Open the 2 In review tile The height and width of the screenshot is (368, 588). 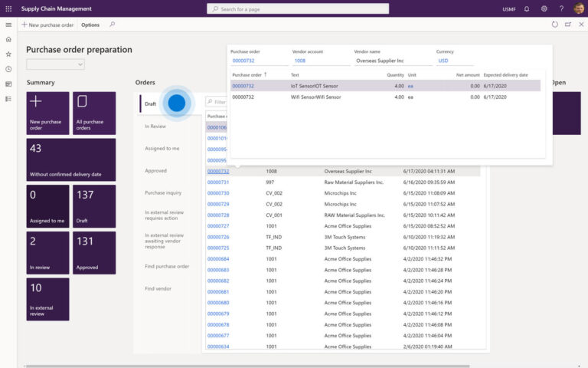[47, 253]
